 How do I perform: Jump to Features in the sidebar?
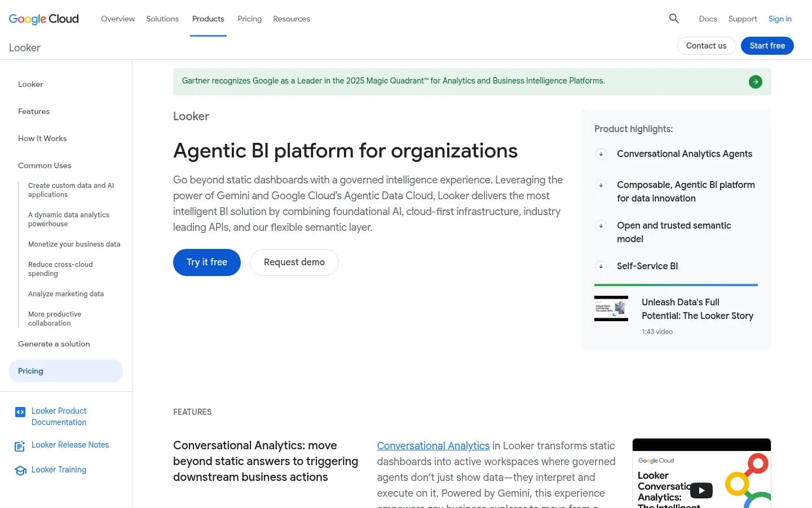[34, 111]
